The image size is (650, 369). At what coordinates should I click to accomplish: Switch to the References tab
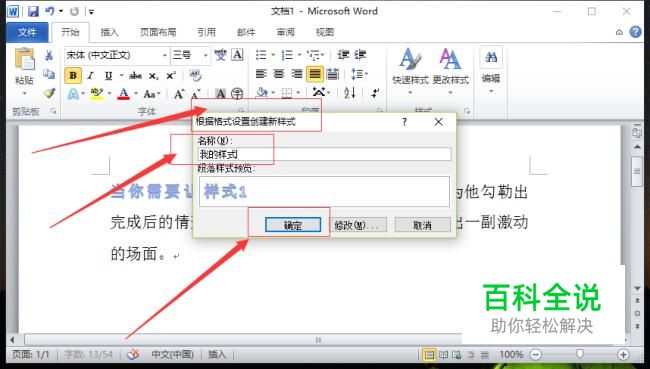[x=206, y=32]
